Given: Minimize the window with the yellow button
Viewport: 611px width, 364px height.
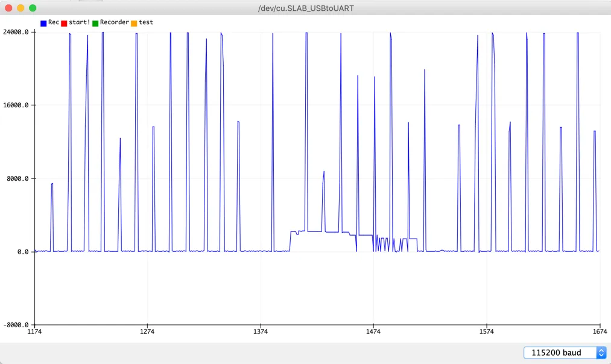Looking at the screenshot, I should (21, 8).
